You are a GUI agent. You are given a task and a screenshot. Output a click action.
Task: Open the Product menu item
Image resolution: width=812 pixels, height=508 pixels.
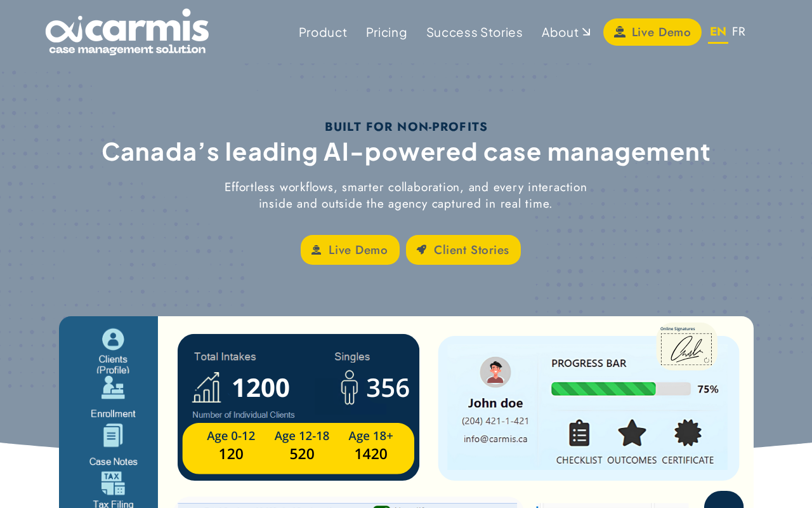click(x=323, y=32)
